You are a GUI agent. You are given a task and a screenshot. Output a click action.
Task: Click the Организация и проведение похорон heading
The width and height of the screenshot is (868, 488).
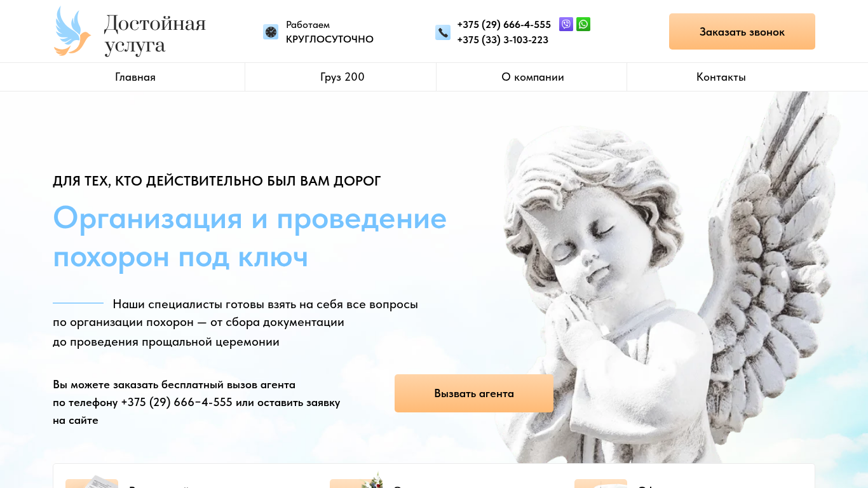pyautogui.click(x=250, y=237)
